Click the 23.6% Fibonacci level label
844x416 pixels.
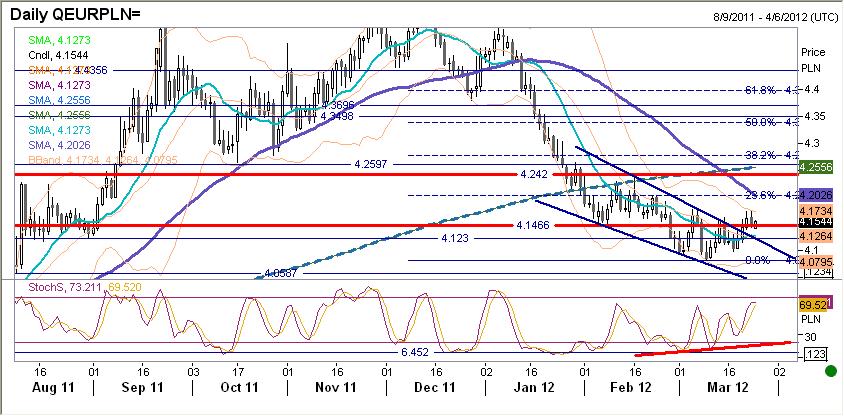[761, 195]
